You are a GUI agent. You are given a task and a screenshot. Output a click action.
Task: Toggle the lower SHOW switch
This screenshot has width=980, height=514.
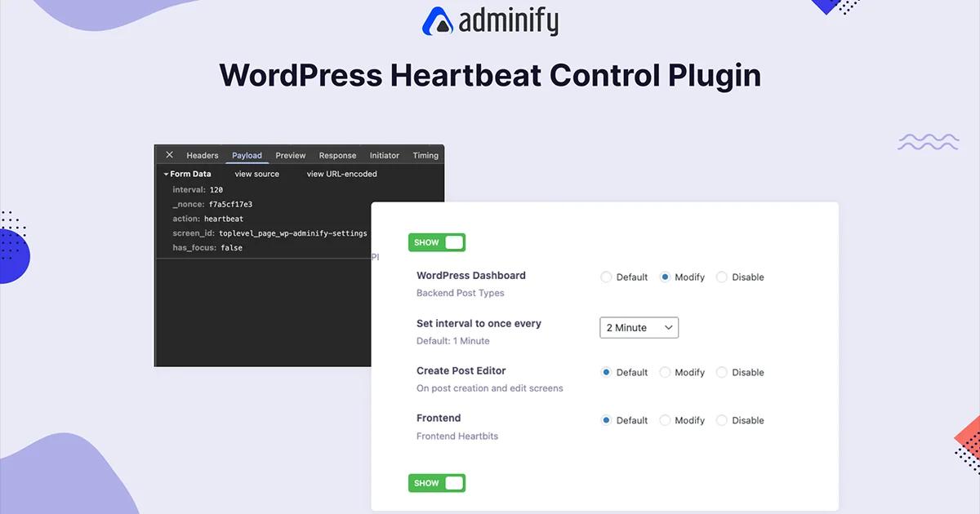(437, 483)
